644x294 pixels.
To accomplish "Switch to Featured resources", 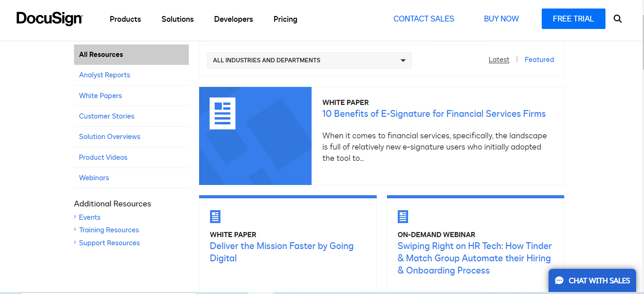I will pyautogui.click(x=539, y=60).
